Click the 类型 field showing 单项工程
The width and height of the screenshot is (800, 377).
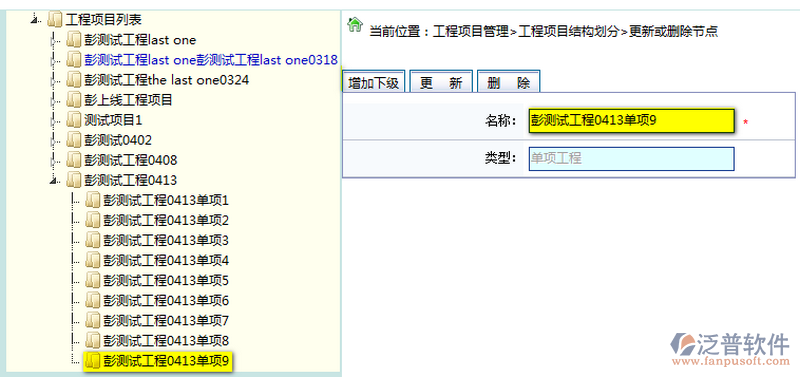tap(632, 159)
